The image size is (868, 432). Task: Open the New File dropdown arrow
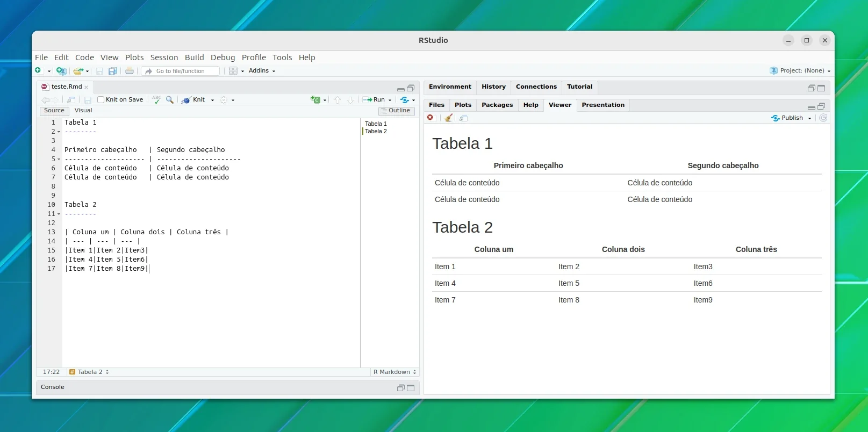(49, 71)
